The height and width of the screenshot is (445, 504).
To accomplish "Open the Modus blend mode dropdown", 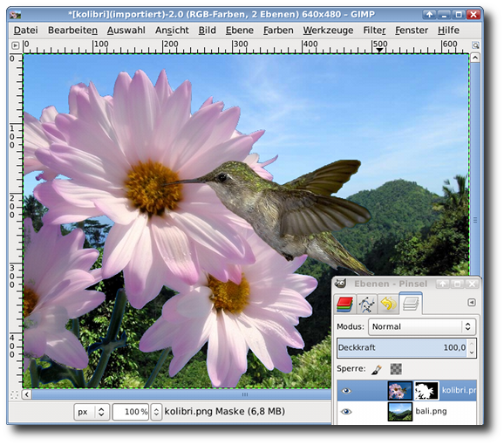I will pyautogui.click(x=422, y=326).
